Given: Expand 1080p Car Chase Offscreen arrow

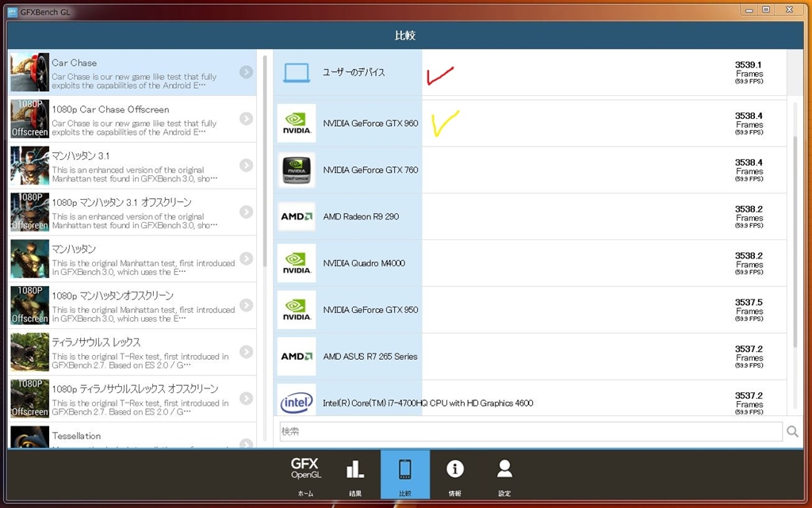Looking at the screenshot, I should pos(247,118).
